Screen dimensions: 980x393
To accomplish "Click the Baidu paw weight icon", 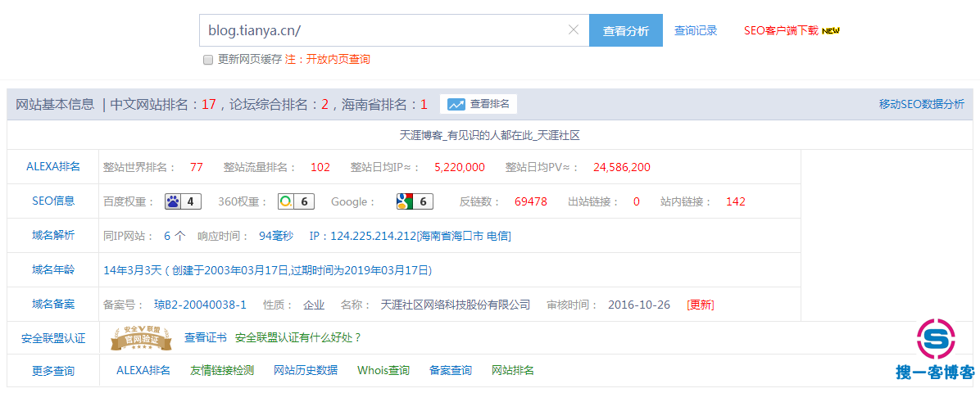I will click(x=173, y=201).
